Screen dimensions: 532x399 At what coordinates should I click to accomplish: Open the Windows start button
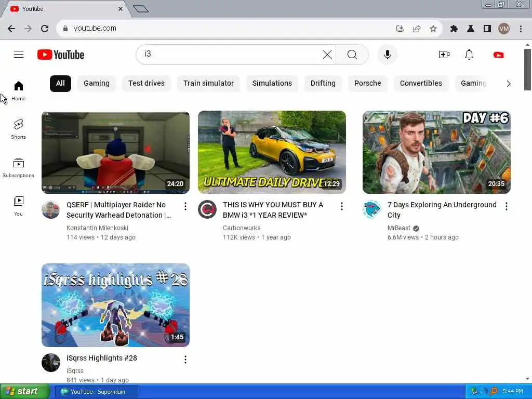click(x=25, y=392)
